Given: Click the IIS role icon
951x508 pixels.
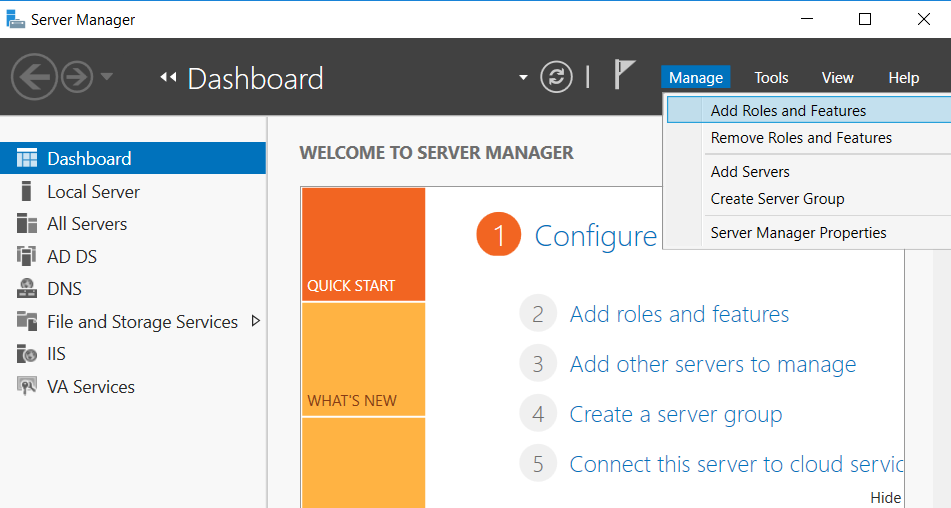Looking at the screenshot, I should click(27, 353).
